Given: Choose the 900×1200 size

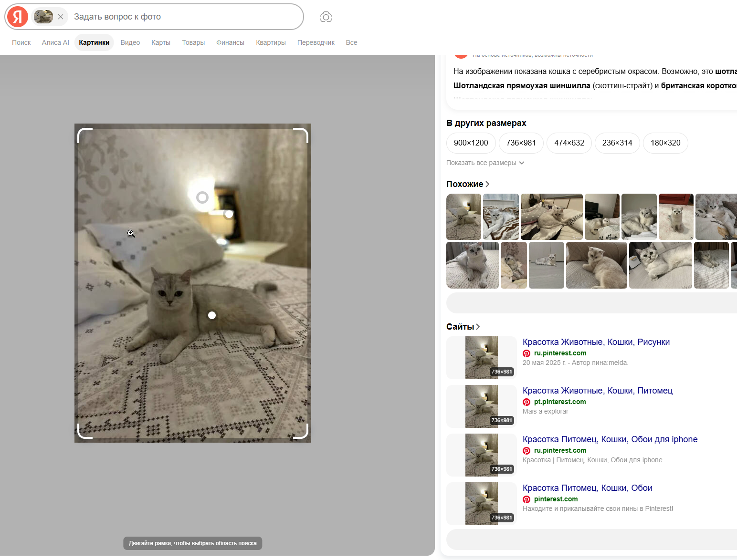Looking at the screenshot, I should coord(471,143).
